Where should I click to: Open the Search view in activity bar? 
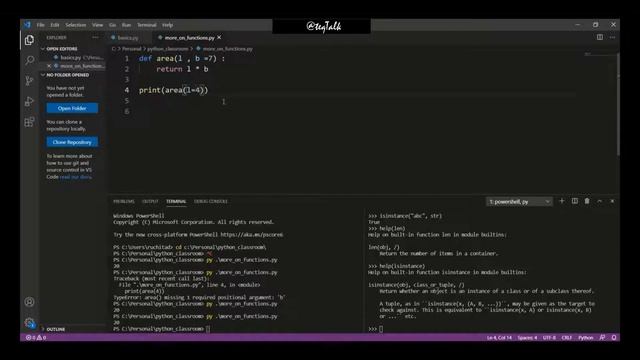click(29, 60)
